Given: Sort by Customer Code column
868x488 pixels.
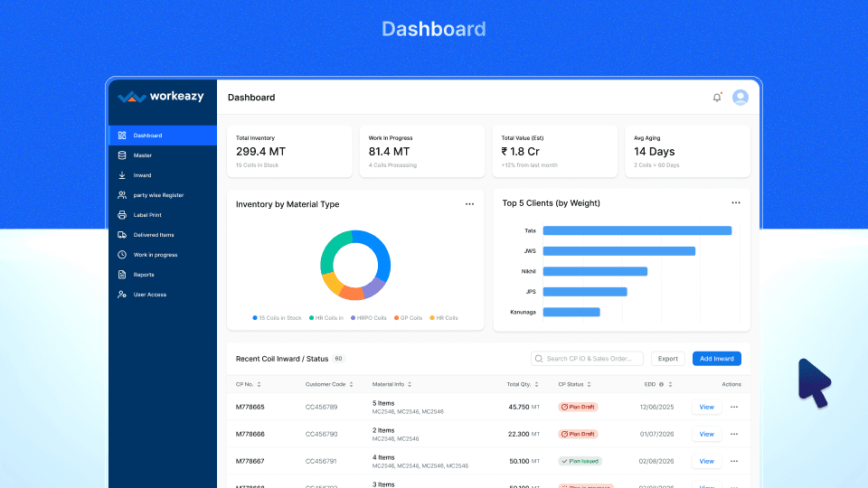Looking at the screenshot, I should tap(351, 385).
